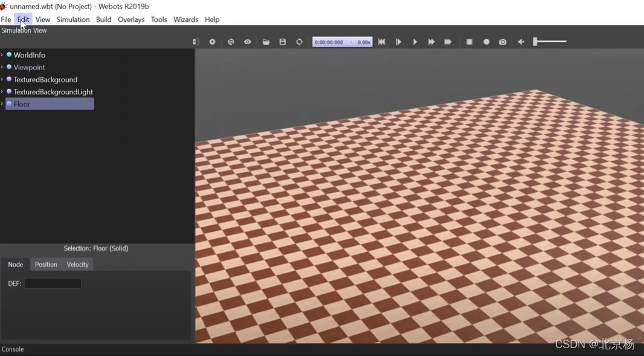This screenshot has width=644, height=356.
Task: Save the world using the floppy disk icon
Action: (x=283, y=42)
